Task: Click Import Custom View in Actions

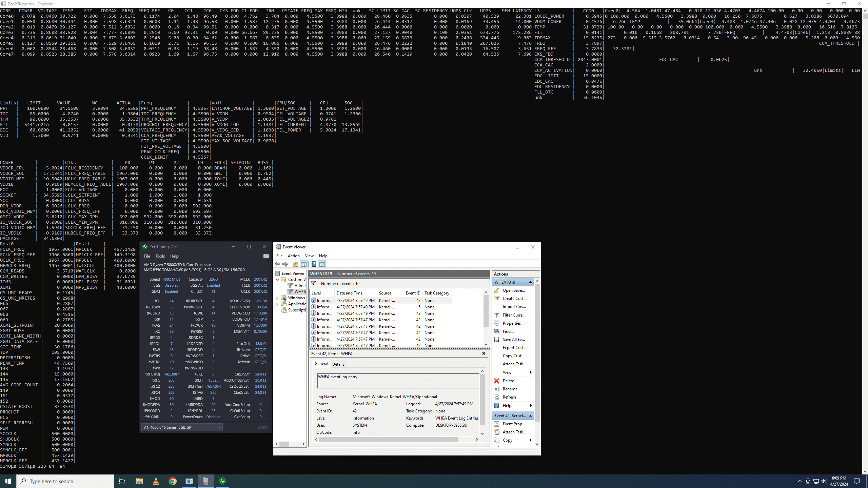Action: coord(514,307)
